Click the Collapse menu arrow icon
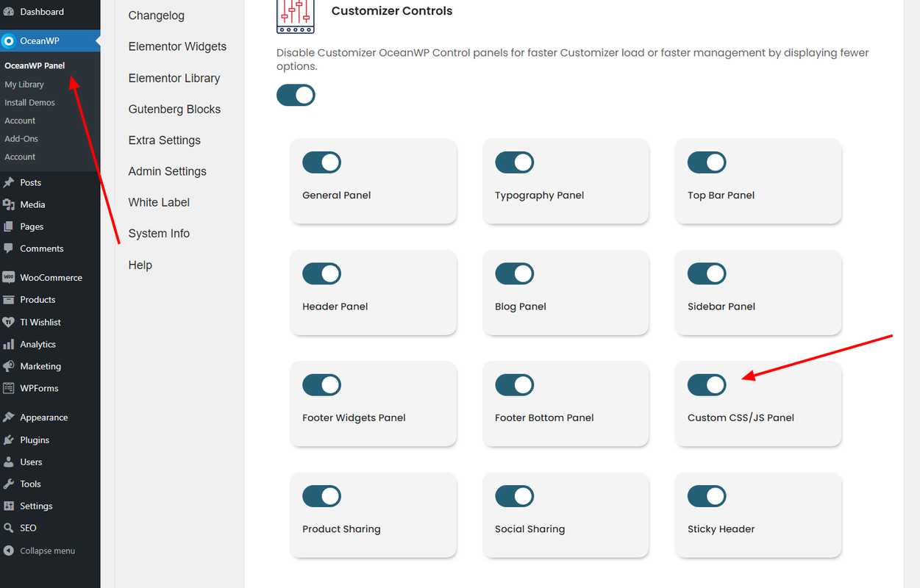 (9, 551)
